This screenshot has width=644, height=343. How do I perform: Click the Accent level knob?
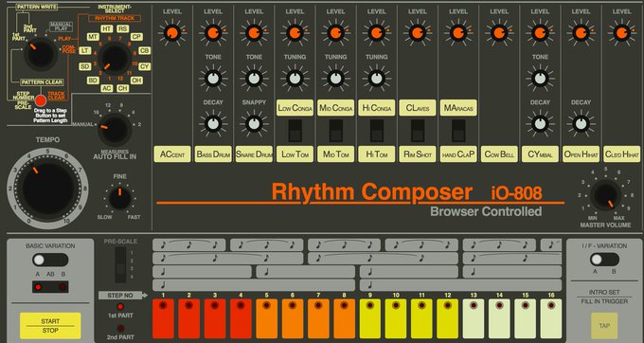(172, 33)
